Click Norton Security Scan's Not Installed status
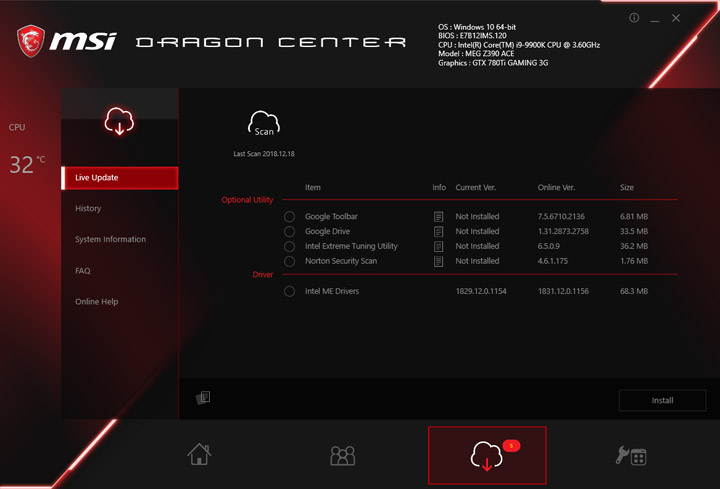 477,261
